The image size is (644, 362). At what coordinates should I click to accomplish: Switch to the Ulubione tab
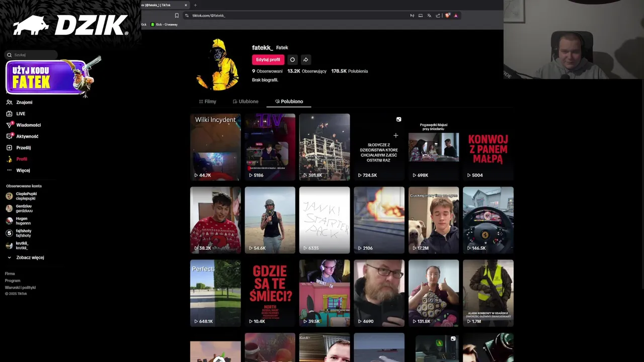[246, 102]
